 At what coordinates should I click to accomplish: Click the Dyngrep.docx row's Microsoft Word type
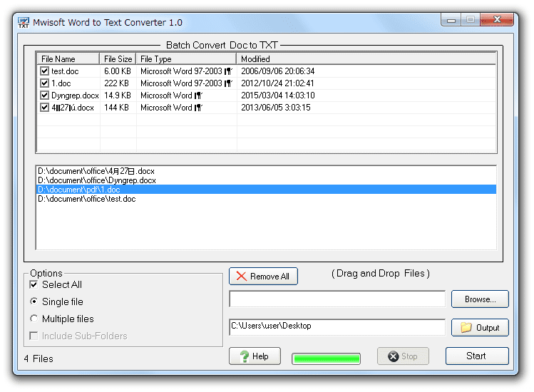[171, 96]
